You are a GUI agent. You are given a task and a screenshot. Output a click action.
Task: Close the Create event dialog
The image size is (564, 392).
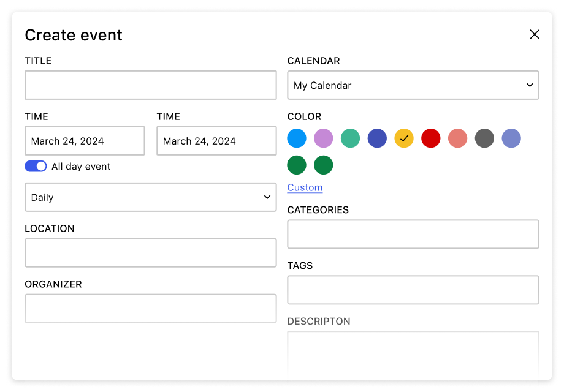pyautogui.click(x=534, y=34)
